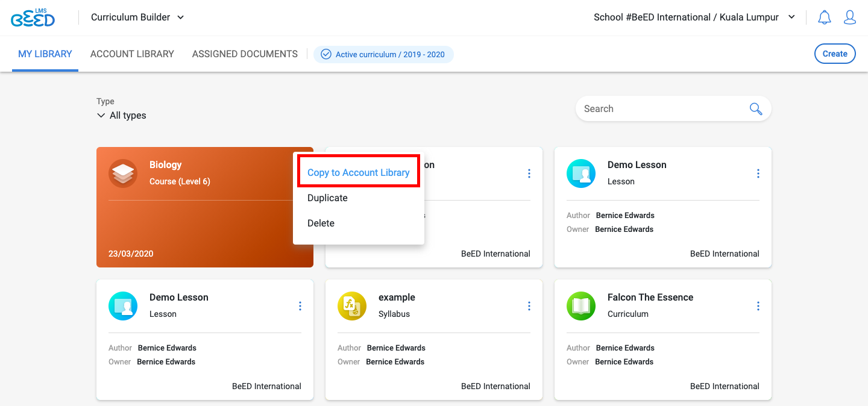Open three-dot menu on card partly hidden by popup
The height and width of the screenshot is (406, 868).
click(x=529, y=173)
